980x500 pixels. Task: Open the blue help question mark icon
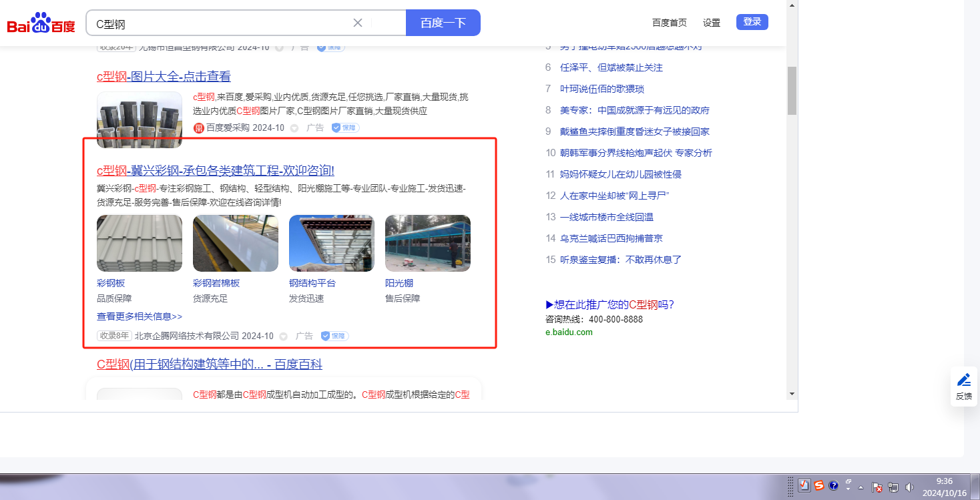[x=833, y=485]
